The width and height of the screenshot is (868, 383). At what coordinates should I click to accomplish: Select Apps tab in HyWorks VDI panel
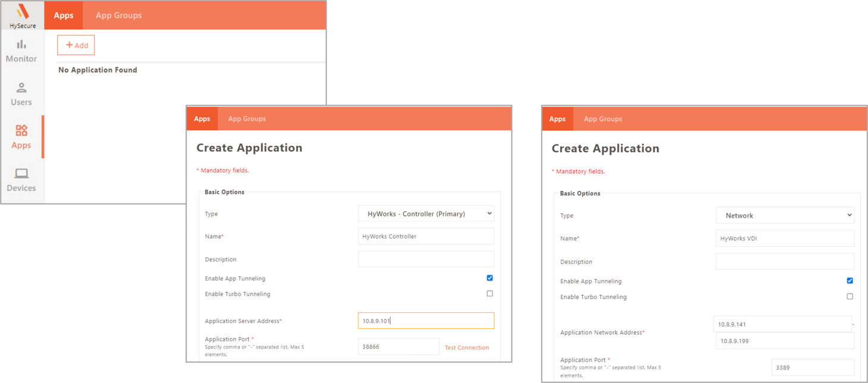(557, 118)
